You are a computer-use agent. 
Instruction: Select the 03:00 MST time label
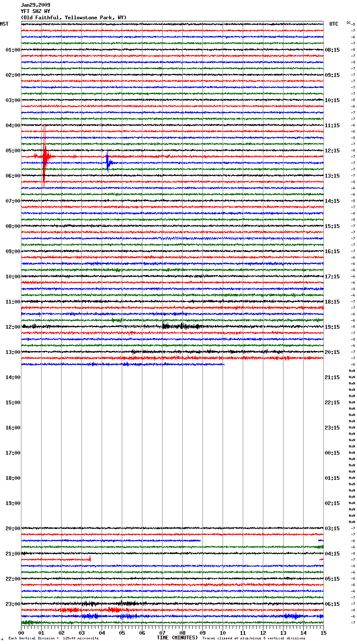click(13, 100)
